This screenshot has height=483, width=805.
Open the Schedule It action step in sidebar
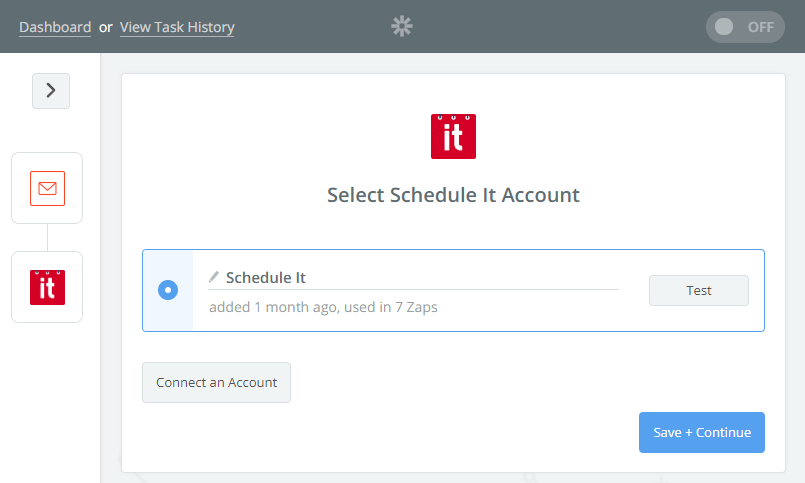47,287
